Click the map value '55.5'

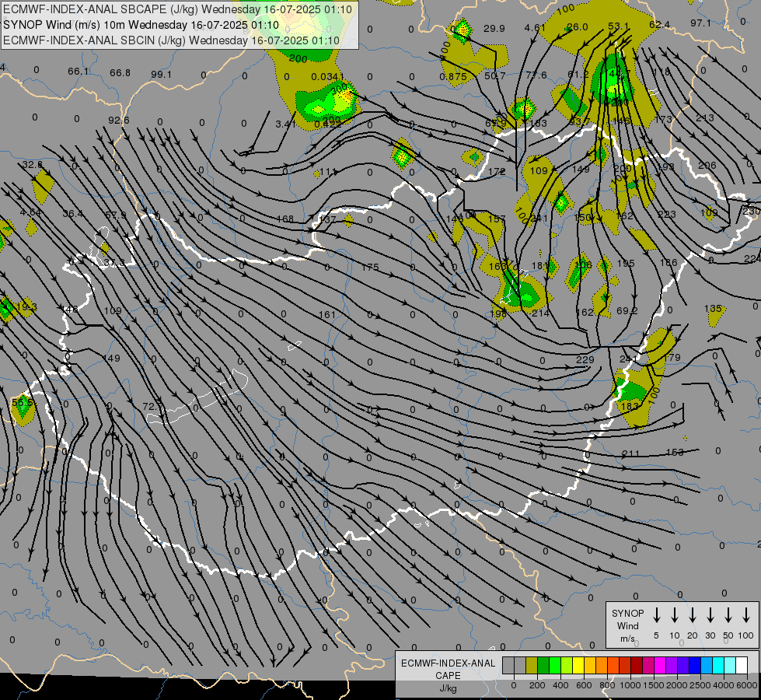[x=23, y=402]
